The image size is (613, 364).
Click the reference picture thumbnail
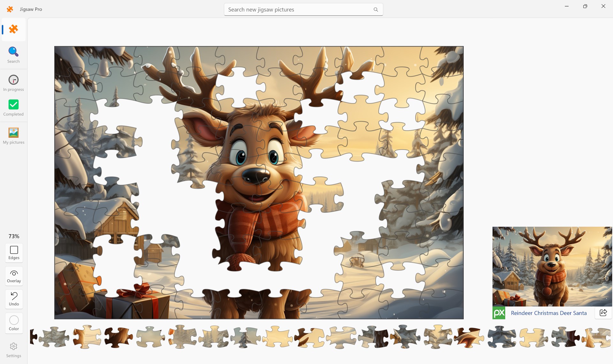552,266
